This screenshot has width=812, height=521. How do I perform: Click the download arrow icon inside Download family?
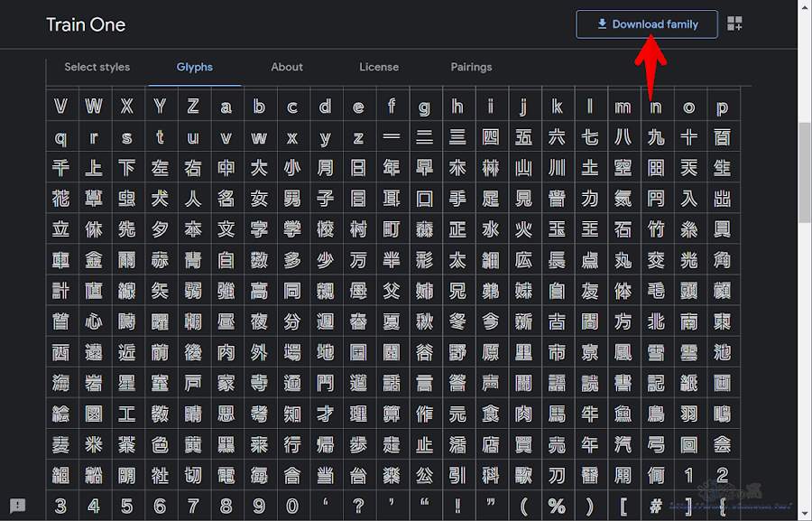coord(601,24)
